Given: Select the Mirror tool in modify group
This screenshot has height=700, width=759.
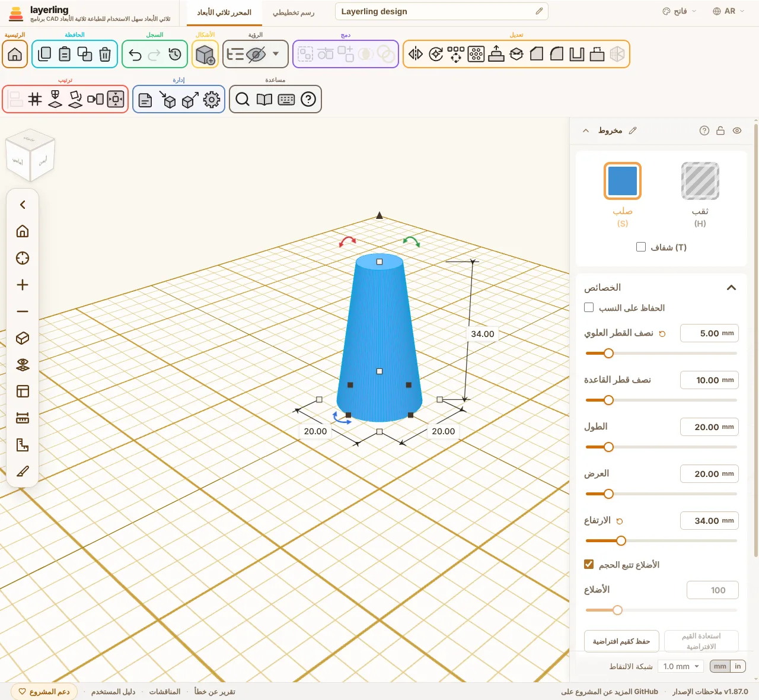Looking at the screenshot, I should pyautogui.click(x=416, y=54).
